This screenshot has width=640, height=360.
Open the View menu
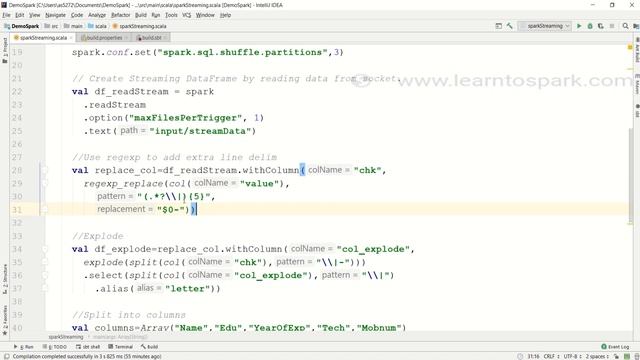point(34,15)
